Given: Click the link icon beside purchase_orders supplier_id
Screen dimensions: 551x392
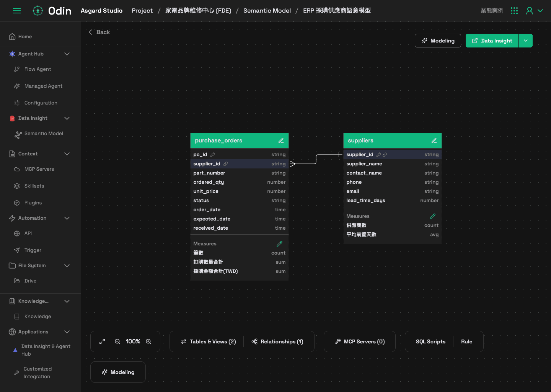Looking at the screenshot, I should coord(226,164).
